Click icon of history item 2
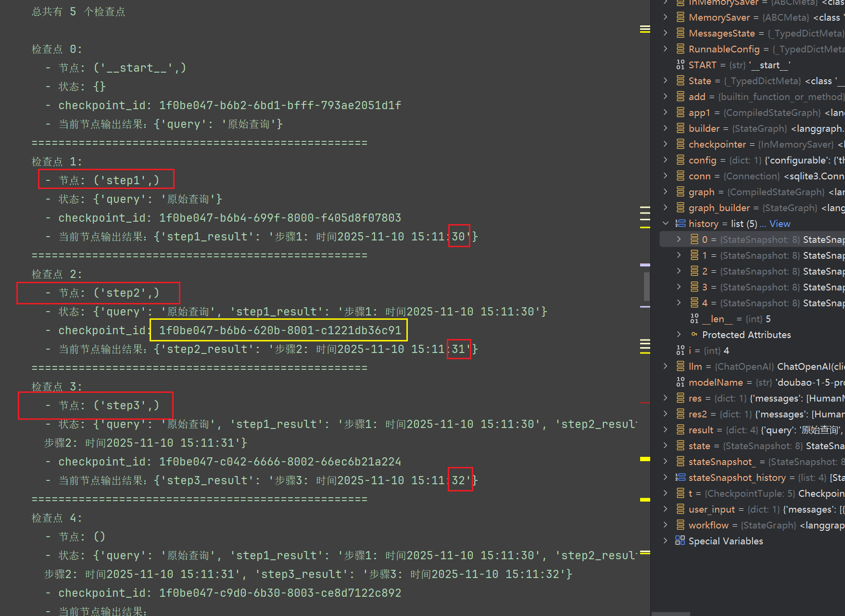Screen dimensions: 845x616 tap(694, 271)
